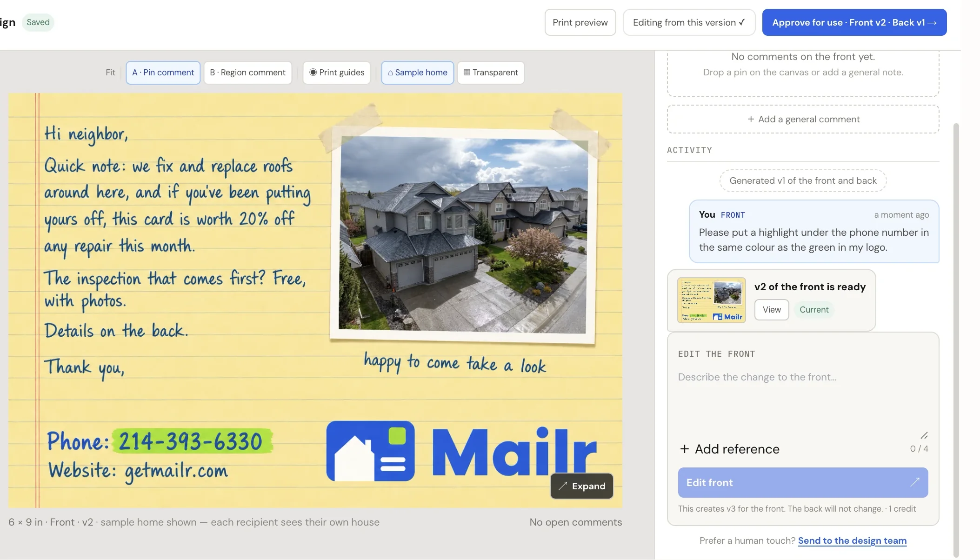
Task: Click the Edit front button
Action: click(803, 482)
